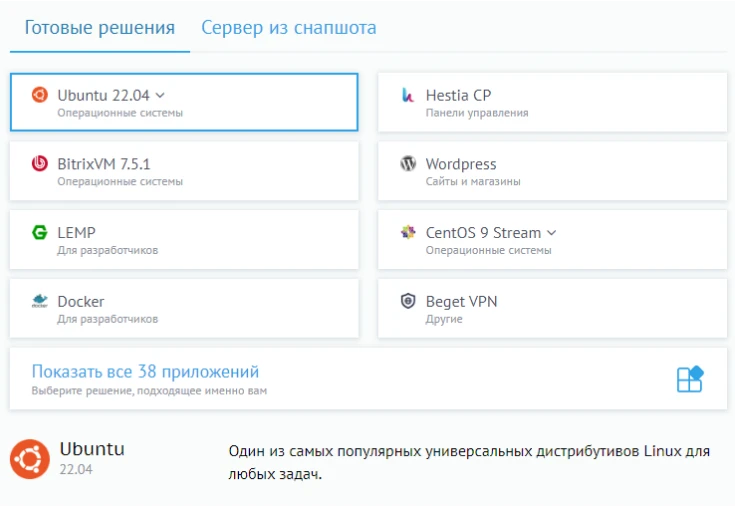Click the BitrixVM logo icon
Image resolution: width=735 pixels, height=507 pixels.
(40, 164)
